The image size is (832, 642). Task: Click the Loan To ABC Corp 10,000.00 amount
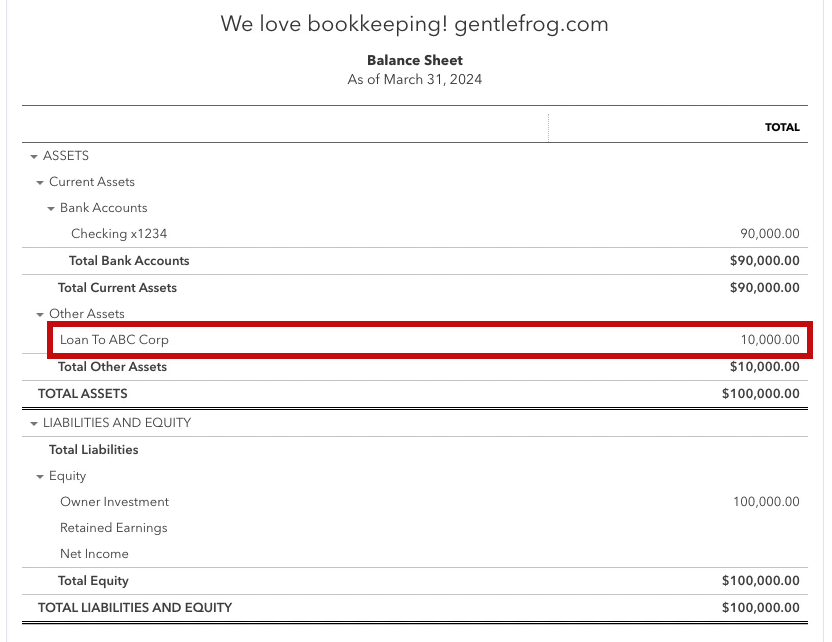click(x=770, y=340)
